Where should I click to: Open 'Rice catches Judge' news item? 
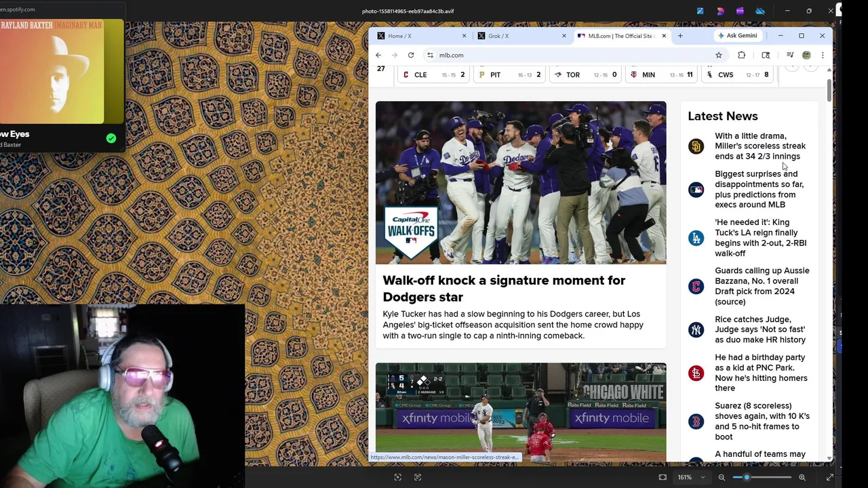760,329
